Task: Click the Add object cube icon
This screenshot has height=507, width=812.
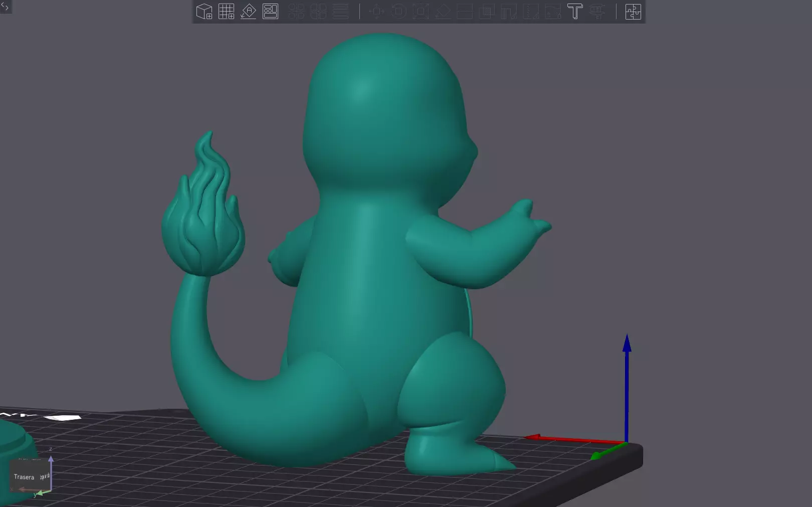Action: click(x=204, y=11)
